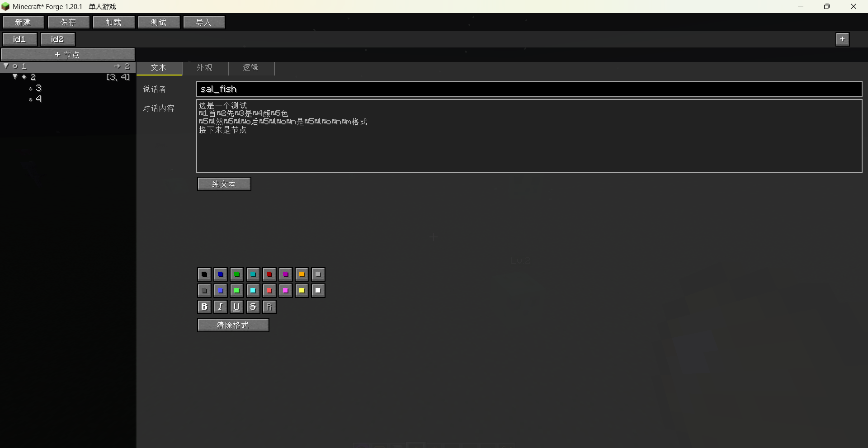Open the id1 dialogue tab
Image resolution: width=868 pixels, height=448 pixels.
coord(19,39)
